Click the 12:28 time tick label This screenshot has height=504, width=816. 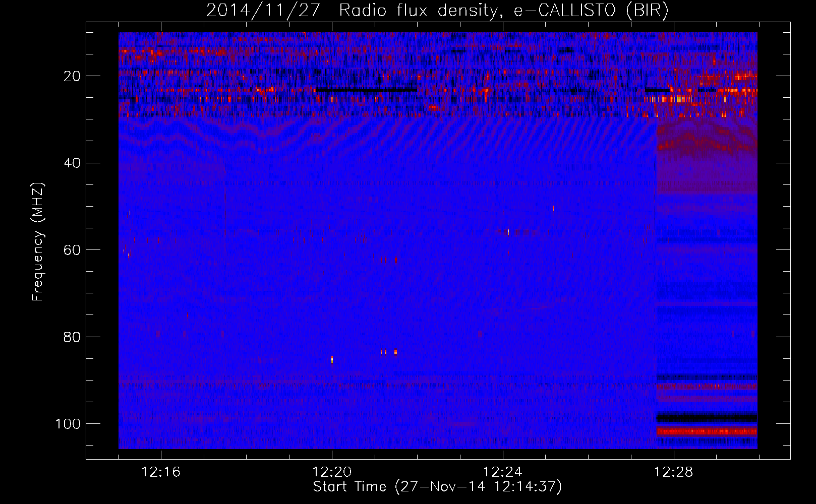click(x=674, y=472)
